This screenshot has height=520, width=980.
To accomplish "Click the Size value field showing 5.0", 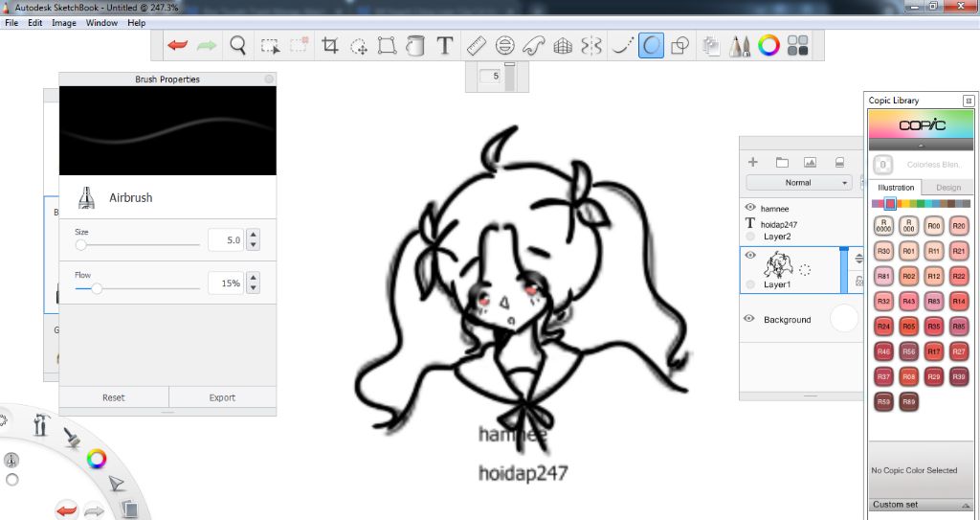I will coord(226,239).
